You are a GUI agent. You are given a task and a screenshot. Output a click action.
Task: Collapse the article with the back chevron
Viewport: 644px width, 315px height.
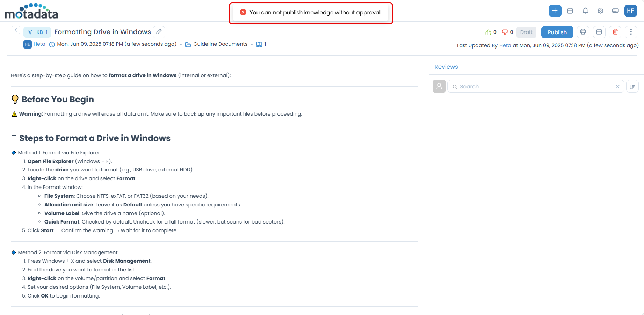[x=16, y=30]
